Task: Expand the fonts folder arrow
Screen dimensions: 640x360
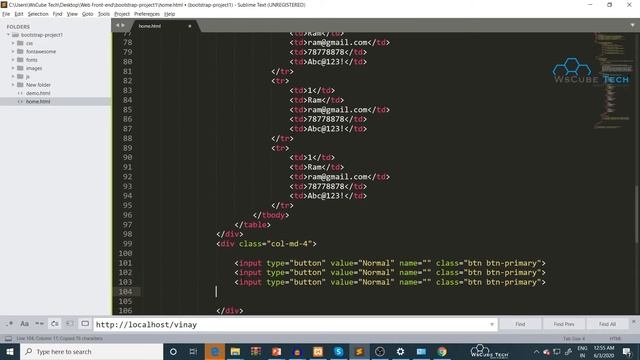Action: click(13, 60)
